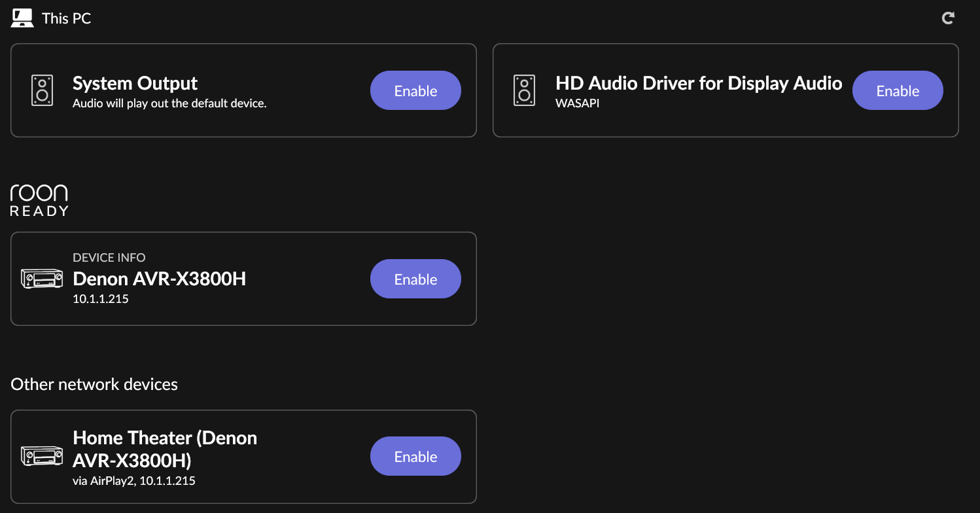Open the DEVICE INFO link
The width and height of the screenshot is (980, 513).
pyautogui.click(x=109, y=258)
